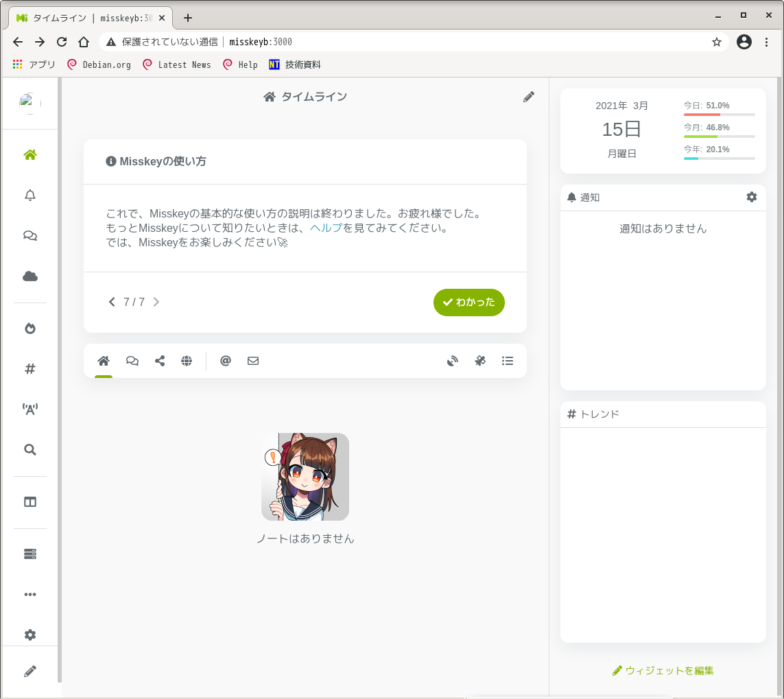Image resolution: width=784 pixels, height=699 pixels.
Task: Go to next tutorial page chevron
Action: (156, 302)
